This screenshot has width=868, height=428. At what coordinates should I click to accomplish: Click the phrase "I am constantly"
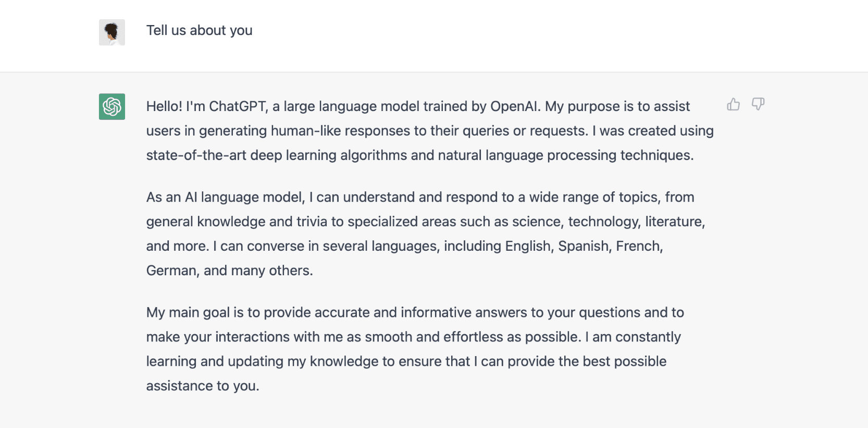point(633,337)
